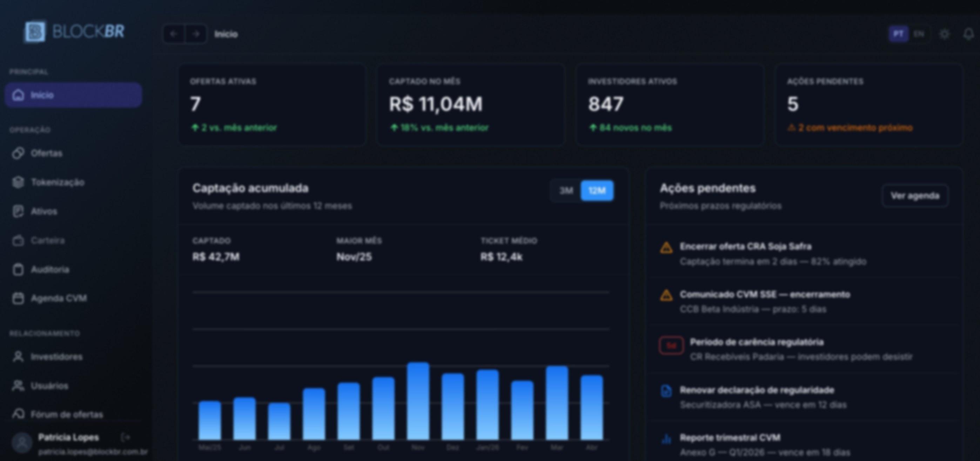
Task: Toggle the light theme sun icon
Action: [x=944, y=34]
